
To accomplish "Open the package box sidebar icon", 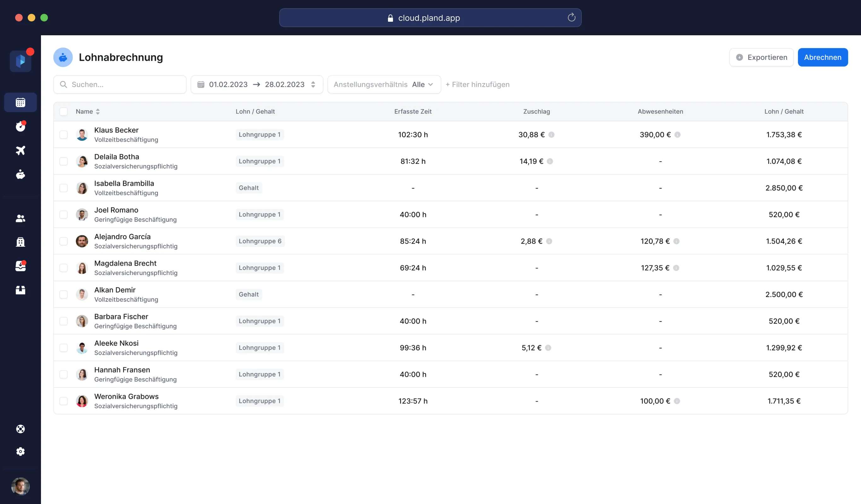I will [x=20, y=290].
